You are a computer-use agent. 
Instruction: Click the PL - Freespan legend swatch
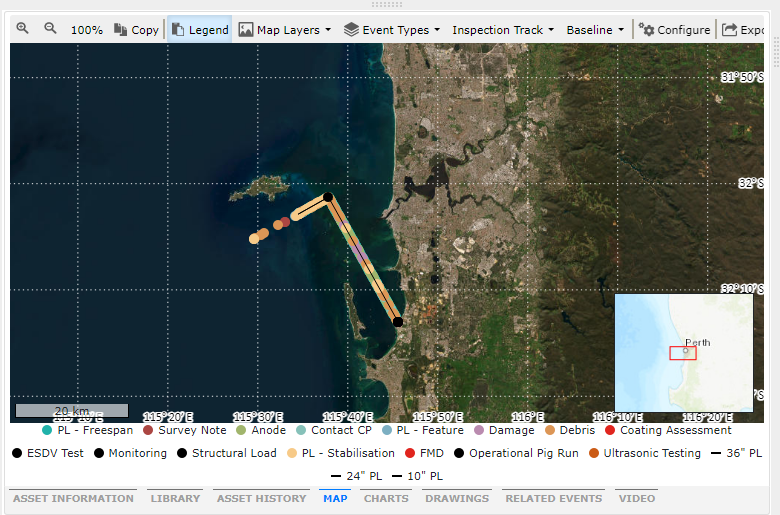point(47,430)
